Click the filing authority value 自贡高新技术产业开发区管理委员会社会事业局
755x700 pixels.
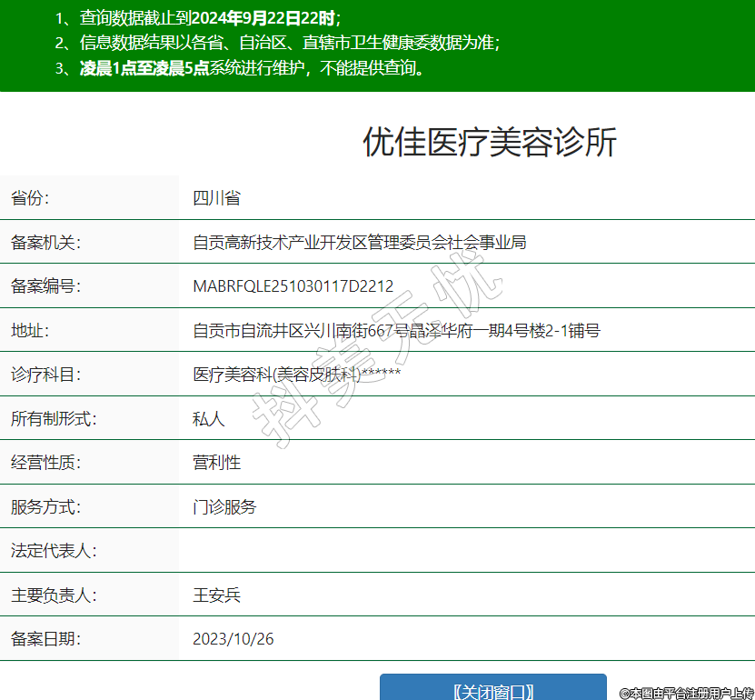point(359,242)
